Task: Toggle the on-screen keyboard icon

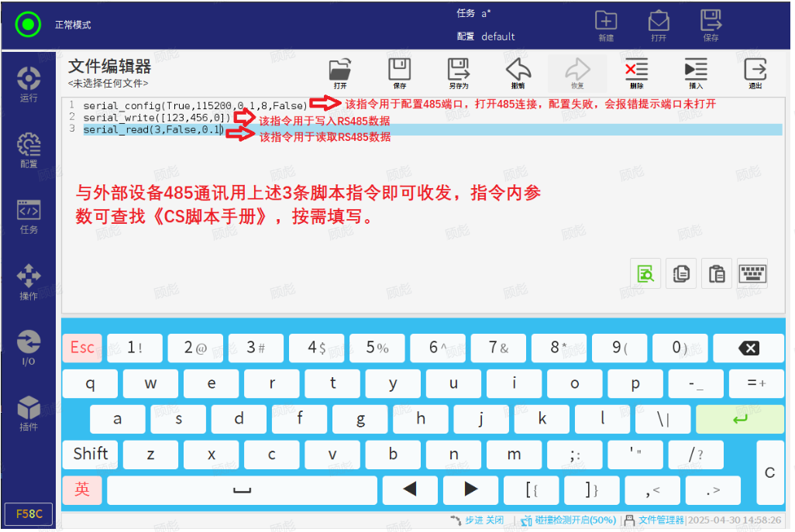Action: coord(752,273)
